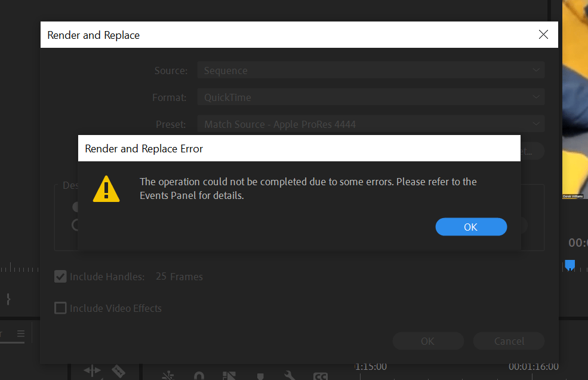Screen dimensions: 588x380
Task: Click Cancel in the Render and Replace dialog
Action: [509, 341]
